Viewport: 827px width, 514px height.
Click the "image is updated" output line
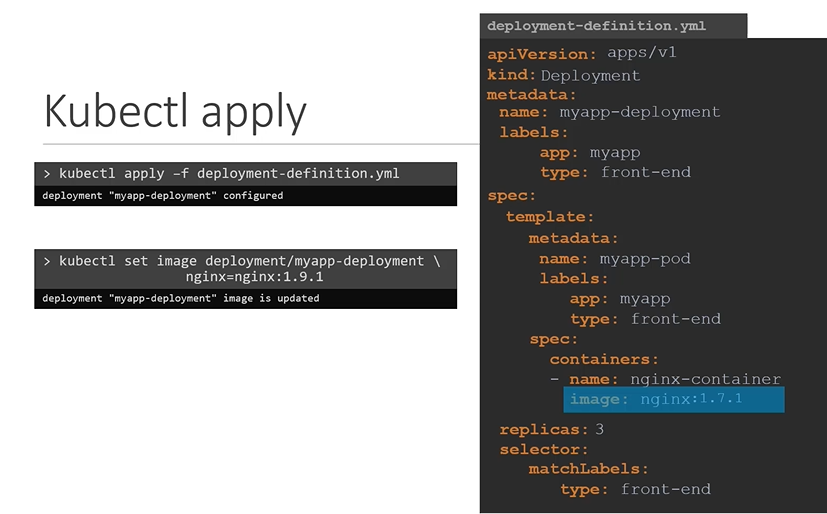(181, 298)
